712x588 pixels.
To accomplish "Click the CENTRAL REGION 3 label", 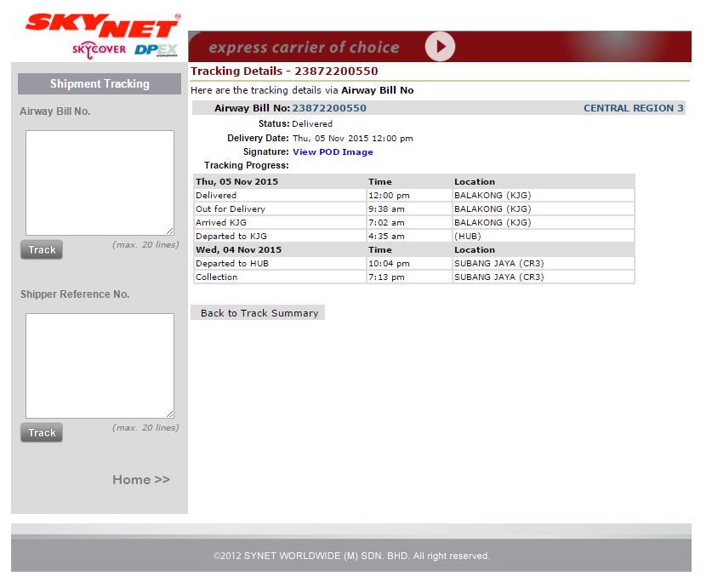I will (x=633, y=108).
